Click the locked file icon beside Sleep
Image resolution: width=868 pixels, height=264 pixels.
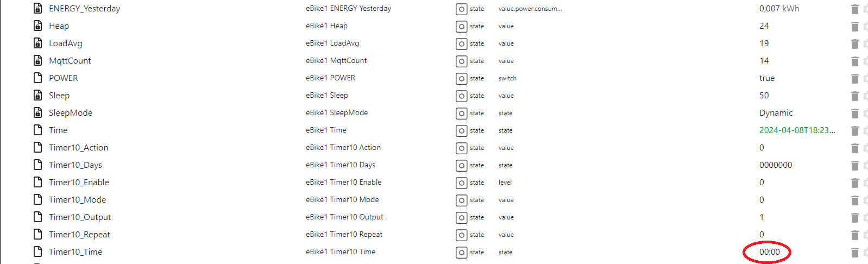[x=38, y=96]
